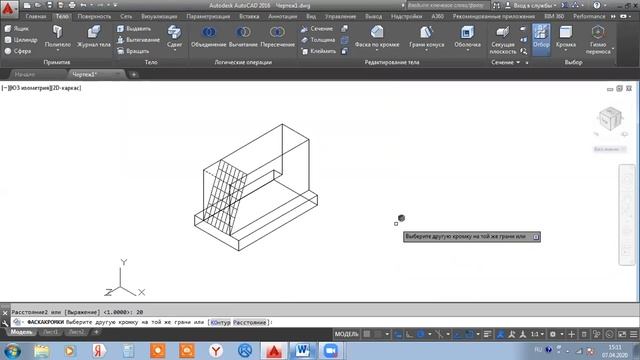Select the Shell (Оболочка) tool
This screenshot has width=640, height=360.
(x=467, y=36)
